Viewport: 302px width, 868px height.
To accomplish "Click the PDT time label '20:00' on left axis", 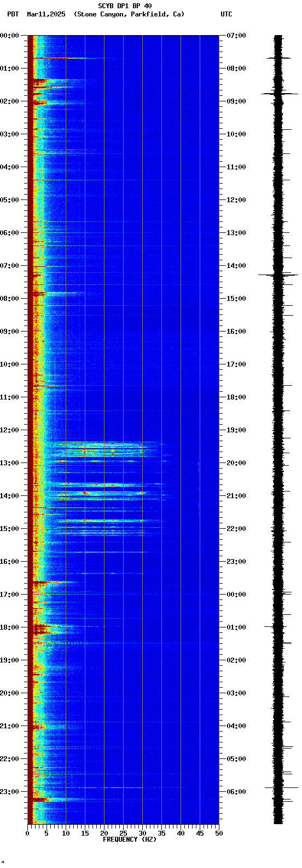I will point(9,693).
